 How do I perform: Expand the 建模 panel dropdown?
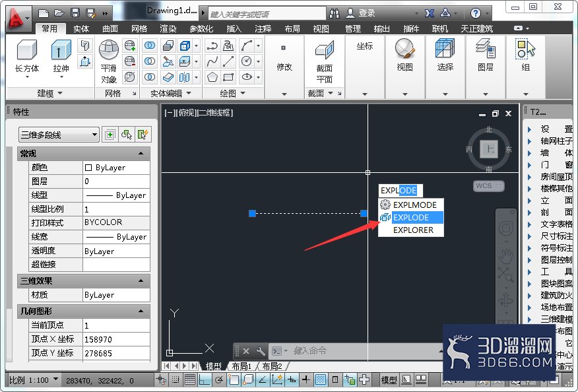click(x=49, y=93)
